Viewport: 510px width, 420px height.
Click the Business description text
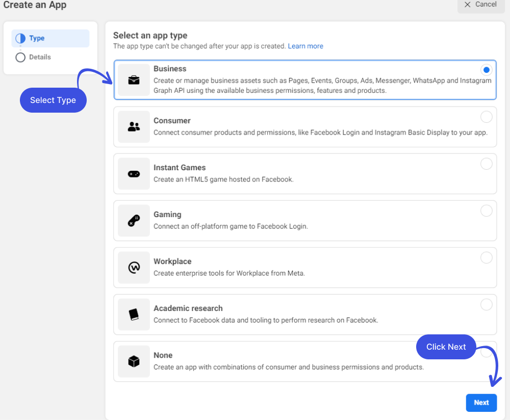tap(322, 86)
